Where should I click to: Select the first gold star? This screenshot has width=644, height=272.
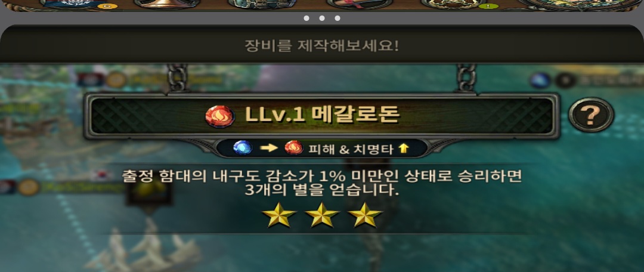click(279, 215)
